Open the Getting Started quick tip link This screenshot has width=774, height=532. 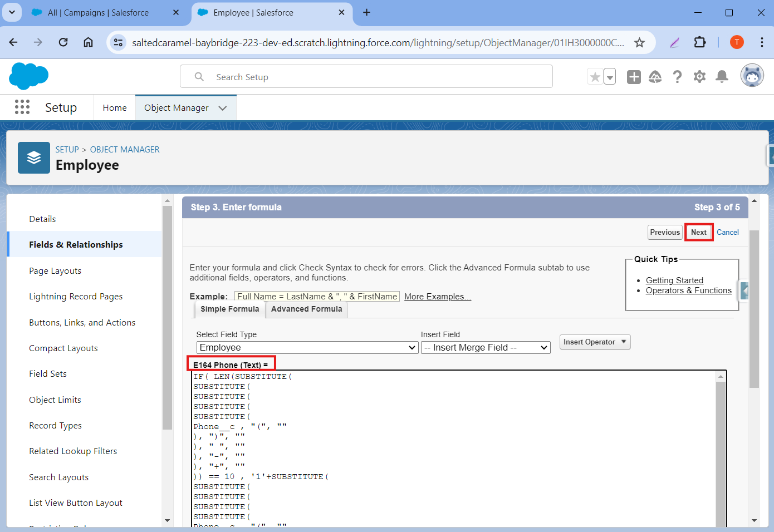click(674, 280)
